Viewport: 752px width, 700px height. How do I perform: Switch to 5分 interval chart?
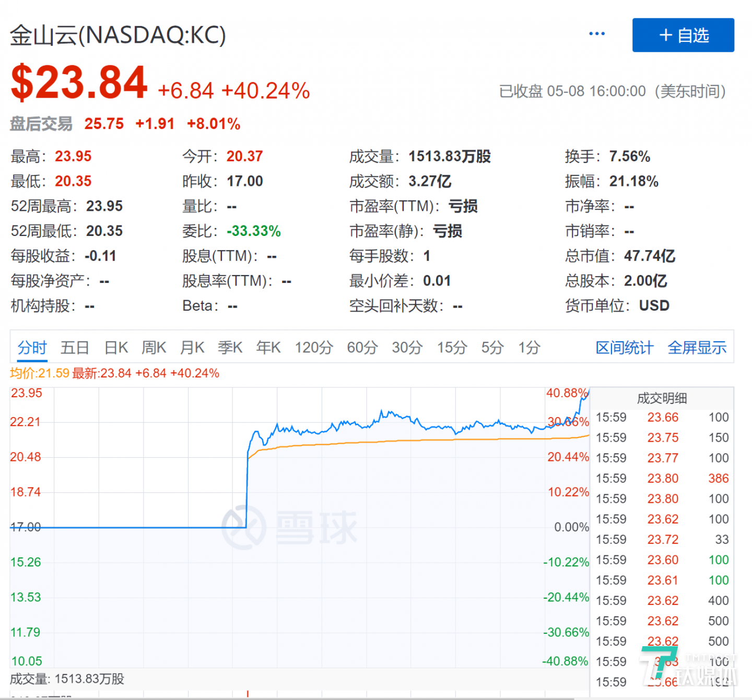[492, 348]
